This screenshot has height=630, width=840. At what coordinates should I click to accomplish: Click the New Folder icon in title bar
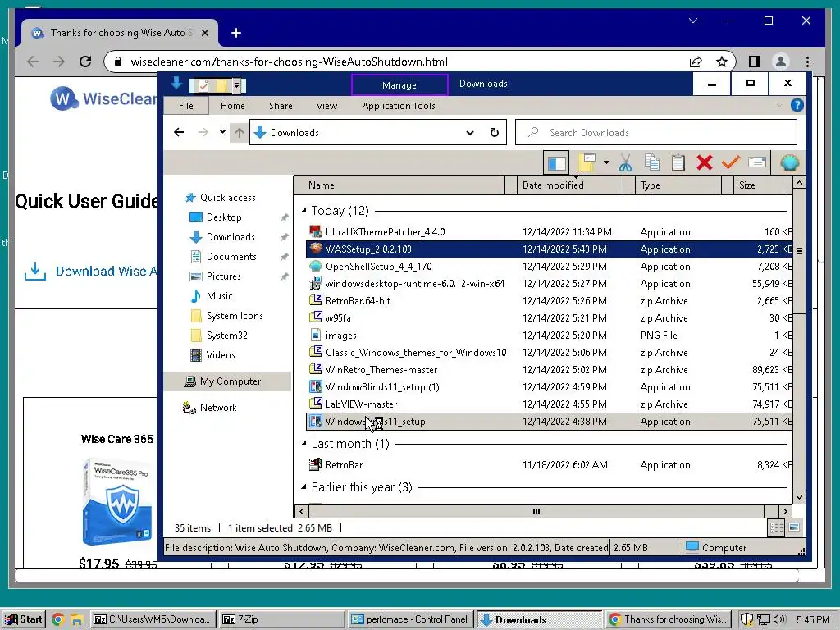pyautogui.click(x=221, y=85)
